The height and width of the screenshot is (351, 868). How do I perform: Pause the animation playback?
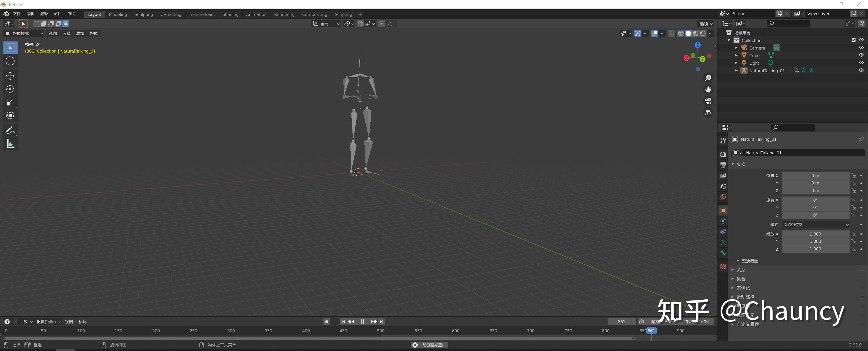pos(362,322)
